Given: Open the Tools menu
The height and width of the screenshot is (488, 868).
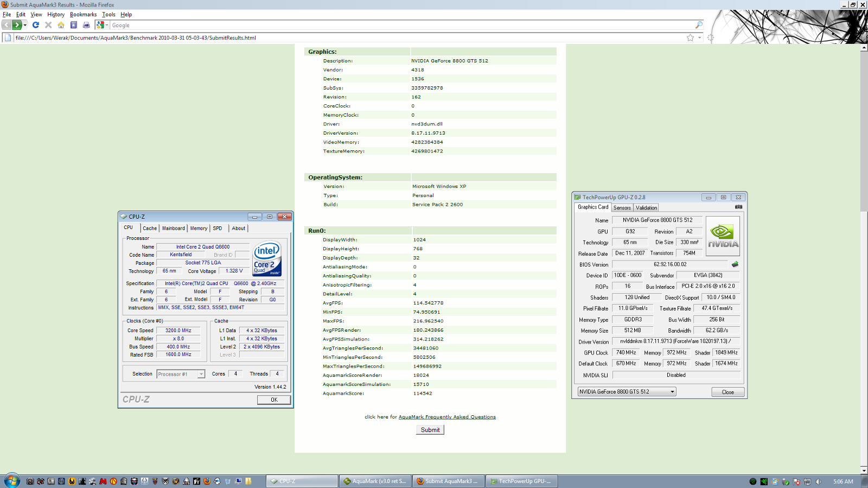Looking at the screenshot, I should point(108,15).
